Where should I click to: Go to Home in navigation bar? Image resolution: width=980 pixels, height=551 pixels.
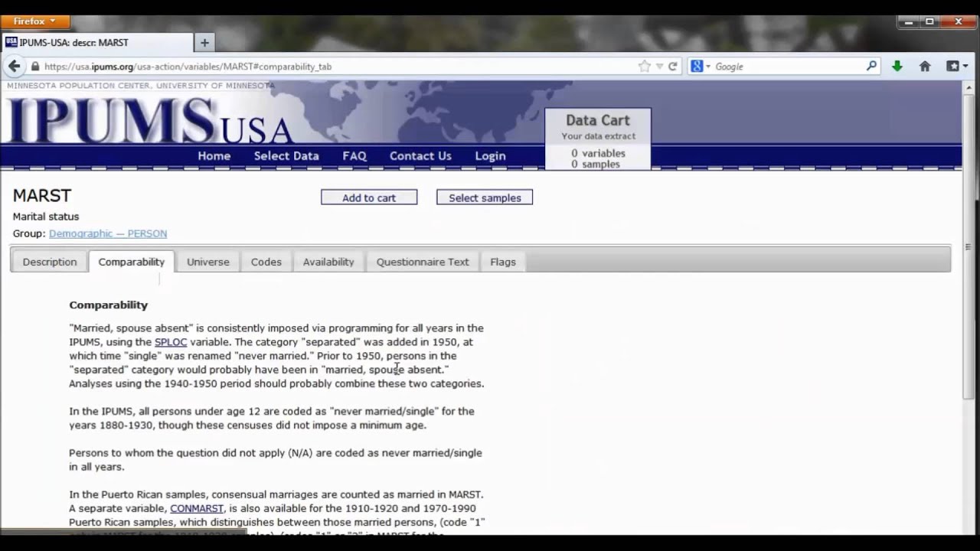[x=214, y=155]
